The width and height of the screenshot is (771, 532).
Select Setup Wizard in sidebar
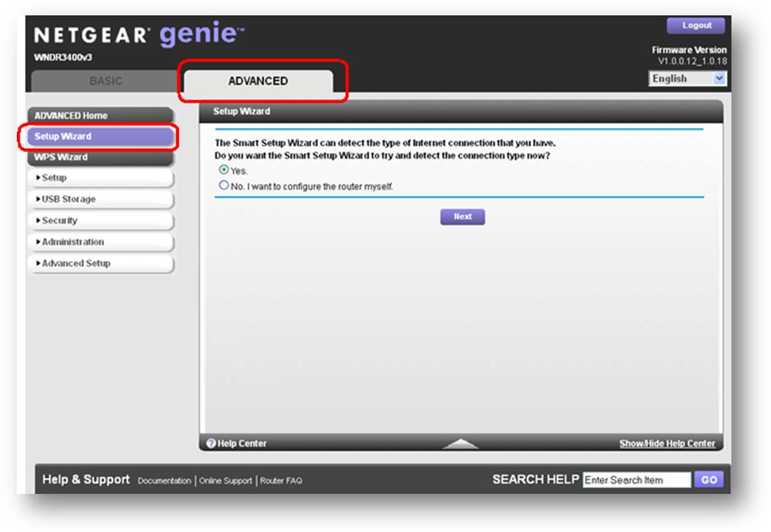tap(100, 136)
